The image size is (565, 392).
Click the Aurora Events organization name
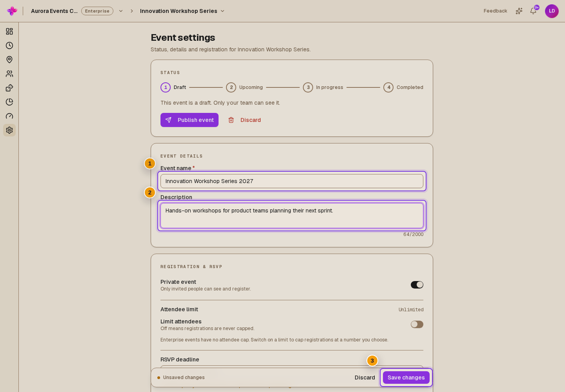point(54,11)
